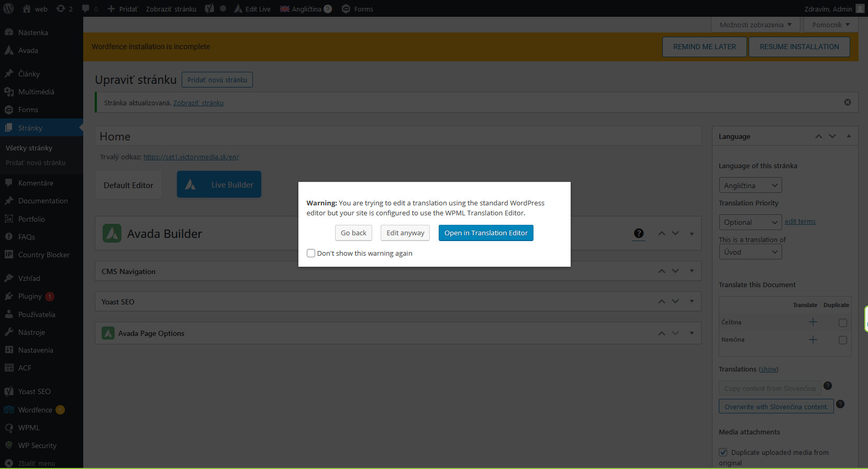Expand Možnosti zobrazenia screen options
This screenshot has width=868, height=469.
coord(755,25)
